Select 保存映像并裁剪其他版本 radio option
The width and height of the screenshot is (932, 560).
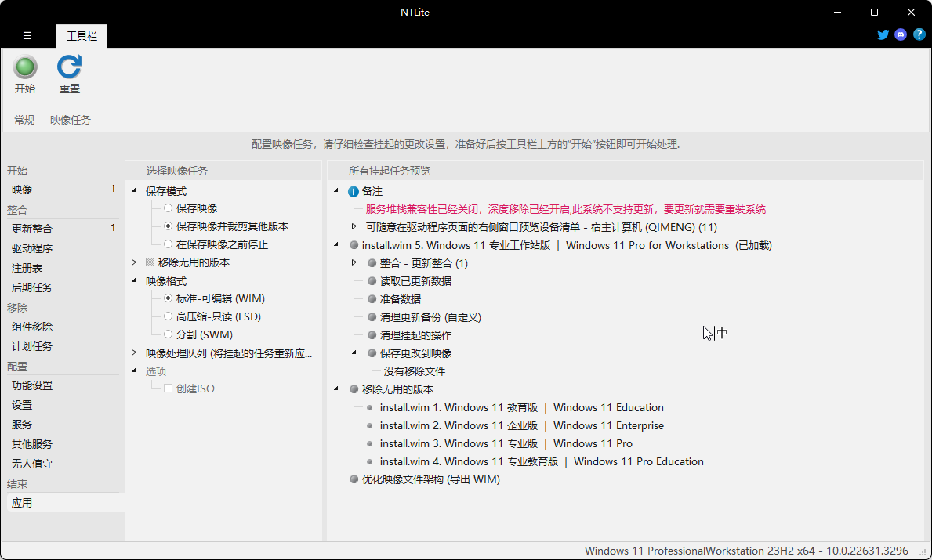pos(169,226)
